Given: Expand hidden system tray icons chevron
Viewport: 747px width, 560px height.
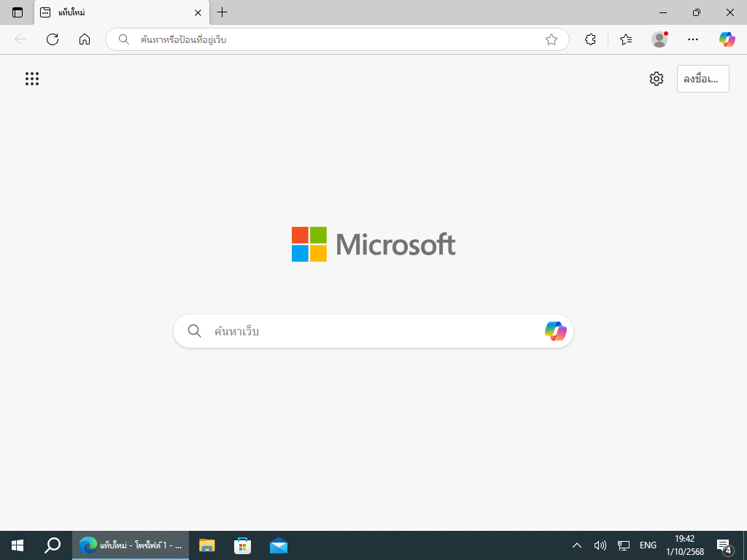Looking at the screenshot, I should click(576, 545).
